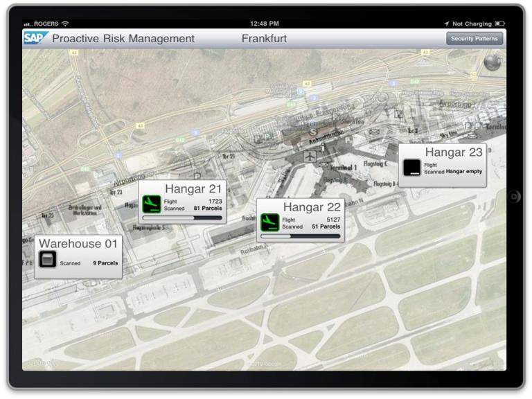Select the Hangar 21 title

(193, 189)
